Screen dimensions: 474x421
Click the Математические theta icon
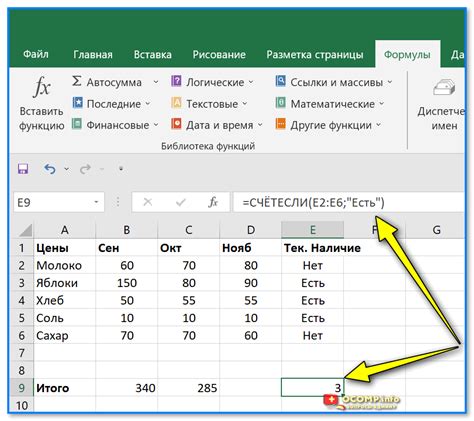click(280, 103)
